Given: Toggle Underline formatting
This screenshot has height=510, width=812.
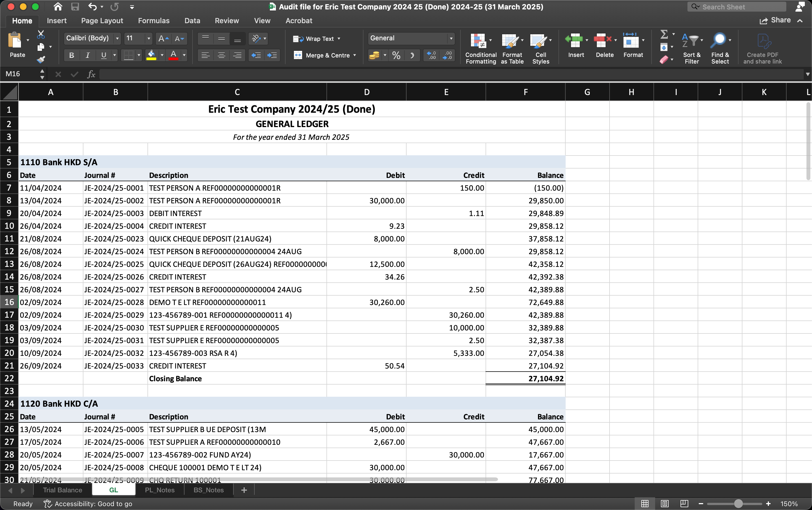Looking at the screenshot, I should click(104, 55).
